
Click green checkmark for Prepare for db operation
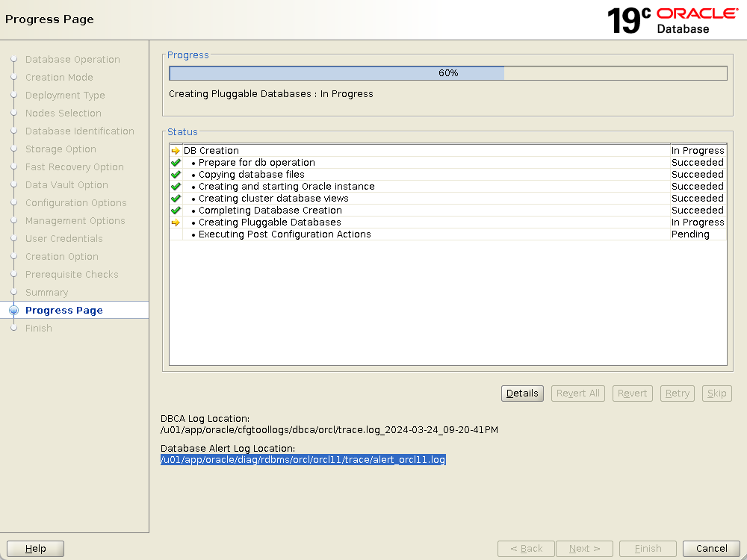[x=176, y=163]
